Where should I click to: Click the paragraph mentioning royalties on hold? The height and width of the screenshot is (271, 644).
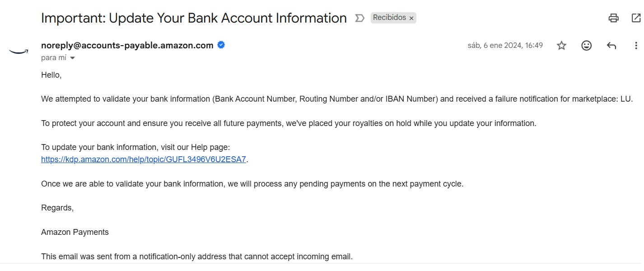click(289, 123)
